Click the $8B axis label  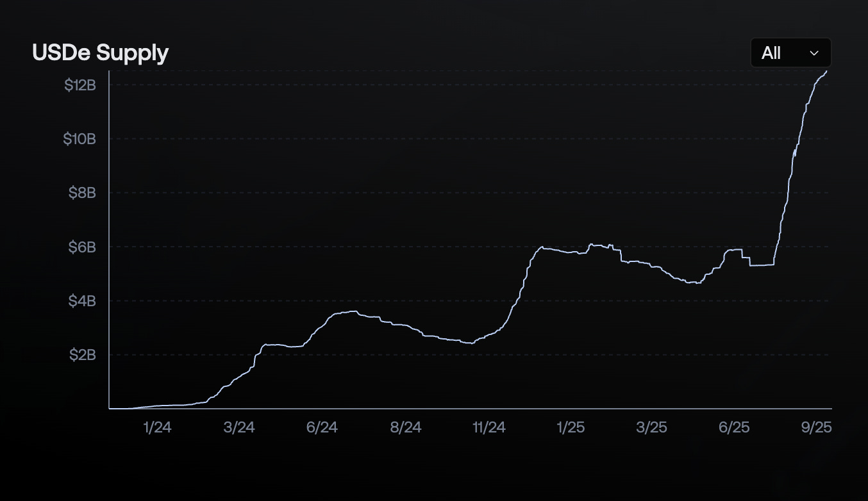(x=83, y=192)
